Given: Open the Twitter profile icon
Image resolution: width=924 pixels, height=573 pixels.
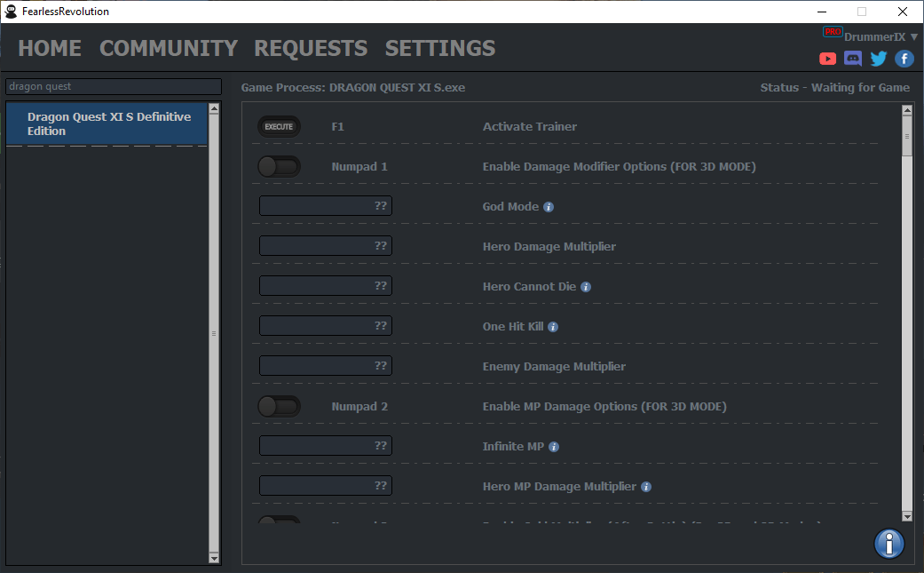Looking at the screenshot, I should (x=879, y=59).
